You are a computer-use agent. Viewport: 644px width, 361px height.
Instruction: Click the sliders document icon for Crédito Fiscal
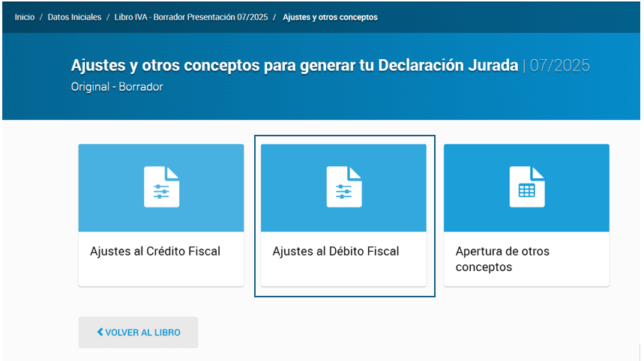click(161, 187)
